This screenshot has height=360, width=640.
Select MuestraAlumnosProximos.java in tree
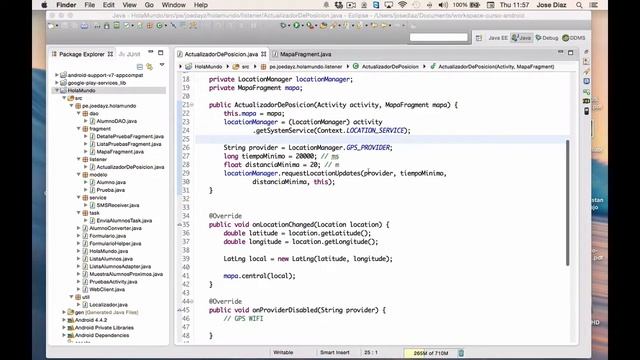point(126,274)
